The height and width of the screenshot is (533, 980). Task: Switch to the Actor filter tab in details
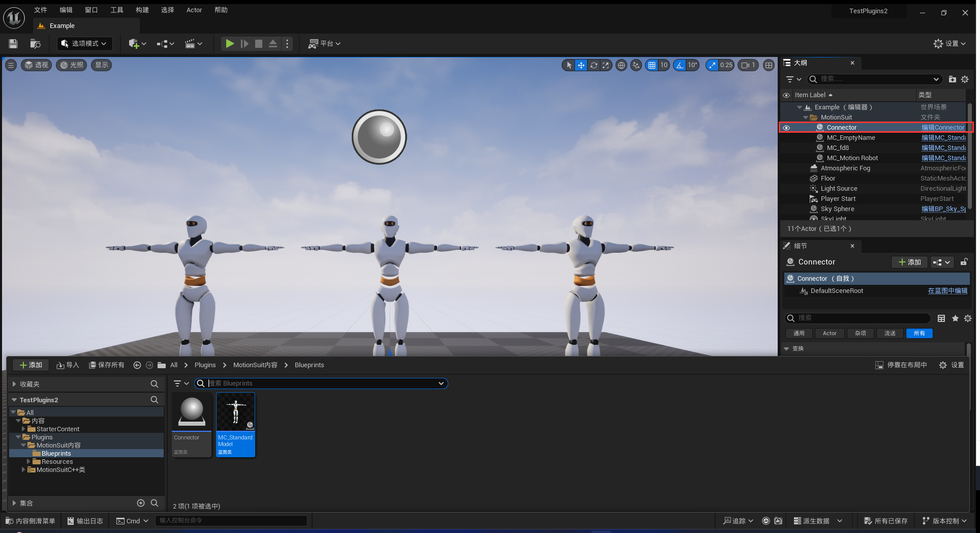830,334
